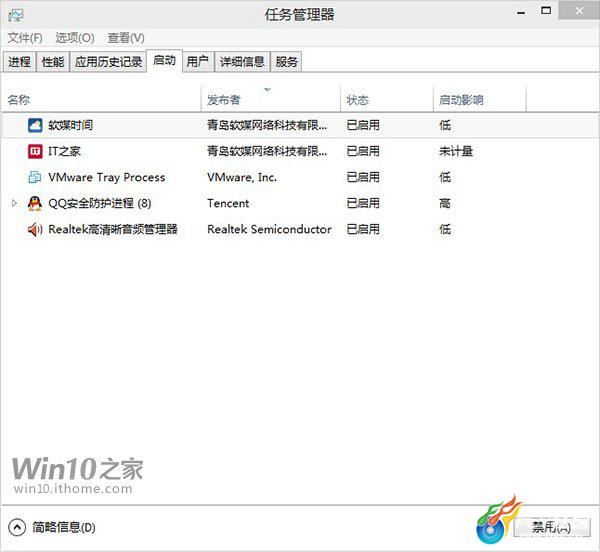Image resolution: width=600 pixels, height=552 pixels.
Task: Select the VMware Tray Process entry
Action: point(107,177)
